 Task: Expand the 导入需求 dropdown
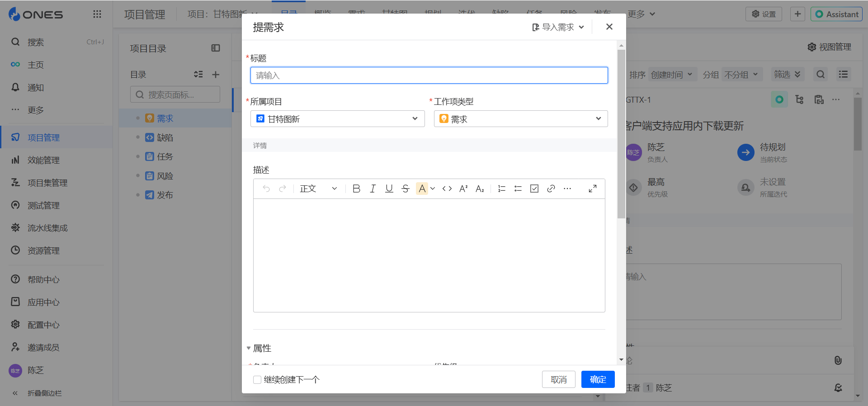point(558,27)
